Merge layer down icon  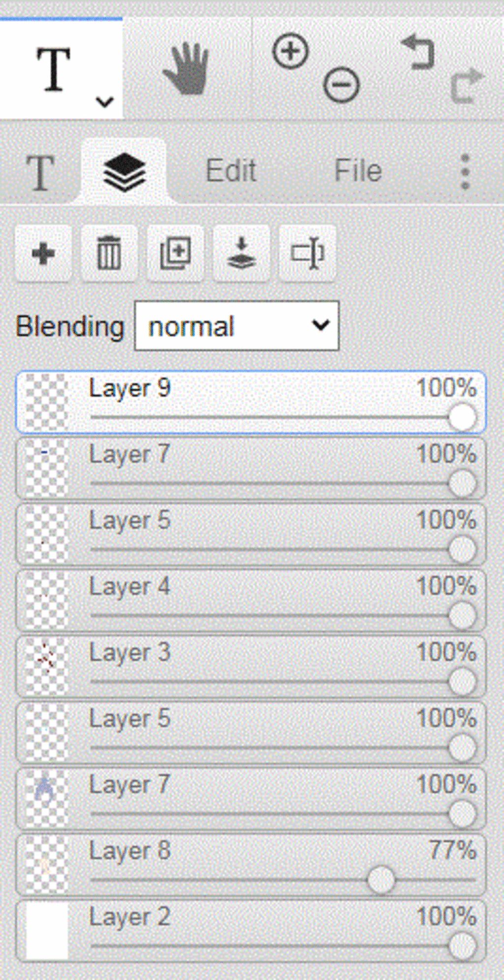click(241, 254)
